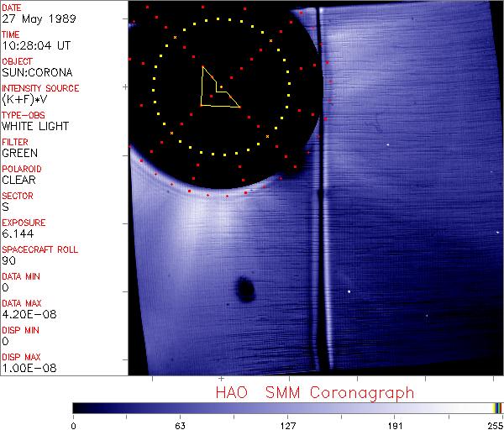
Task: Click the HAO SMM Coronagraph title
Action: pyautogui.click(x=315, y=392)
